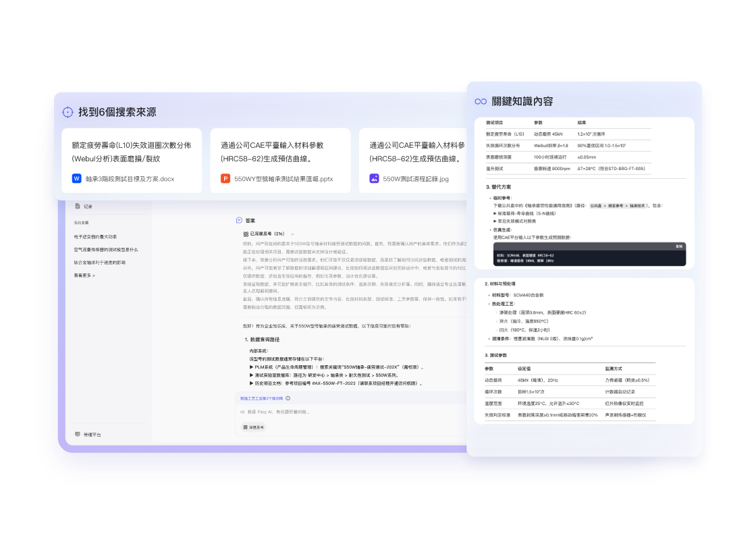
Task: Click the infinity icon next to 關鍵知識內容
Action: click(481, 101)
